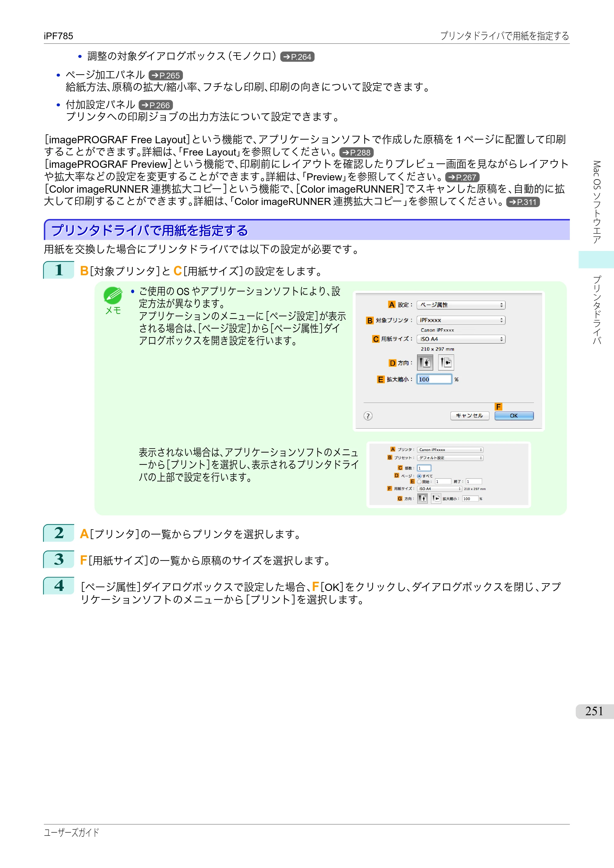
Task: Click the 拡大縮小 field in the lower print dialog
Action: point(470,499)
